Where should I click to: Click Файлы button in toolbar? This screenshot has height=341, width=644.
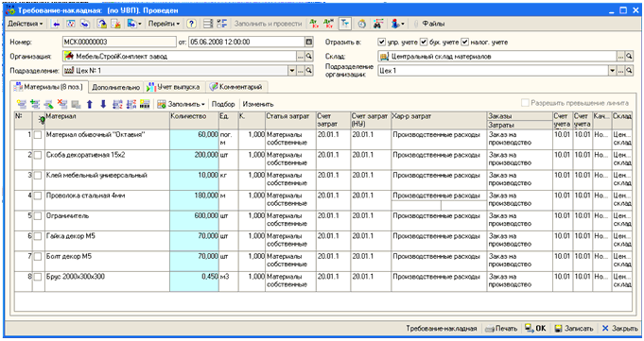429,24
